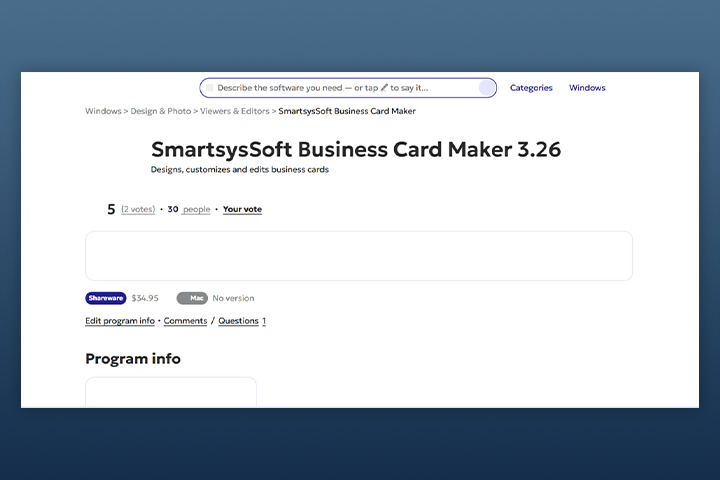Open the Windows menu in header

tap(587, 88)
